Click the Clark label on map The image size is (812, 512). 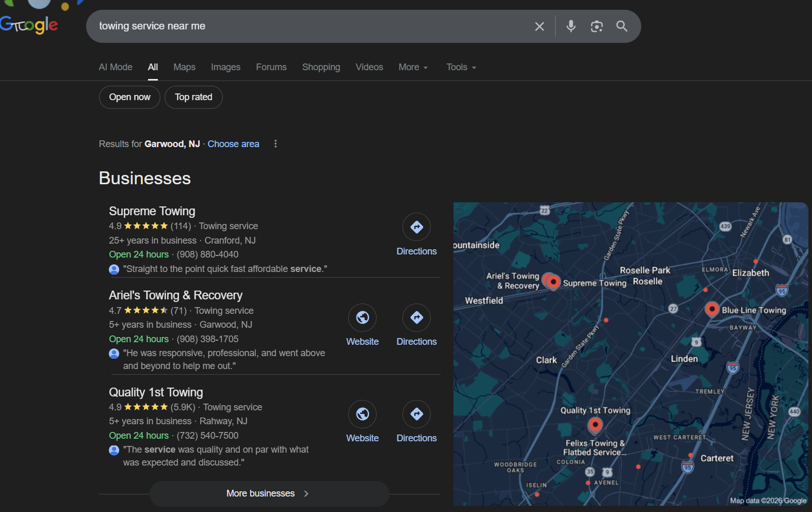pos(546,360)
